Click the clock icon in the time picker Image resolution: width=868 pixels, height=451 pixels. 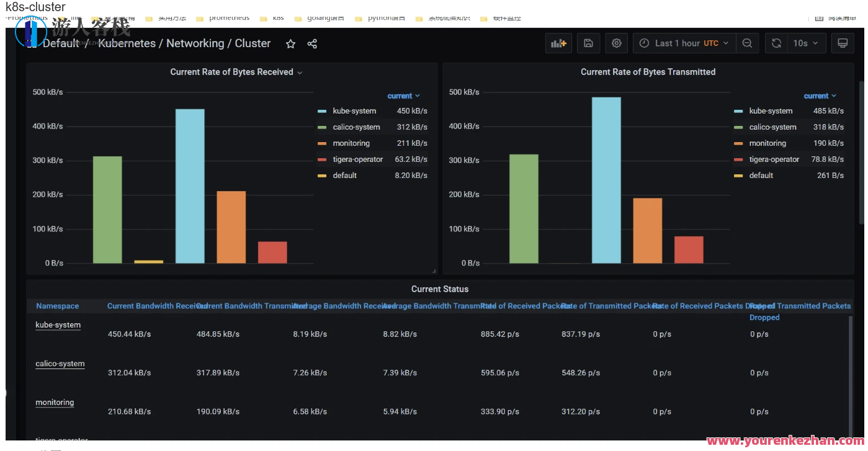(x=645, y=43)
